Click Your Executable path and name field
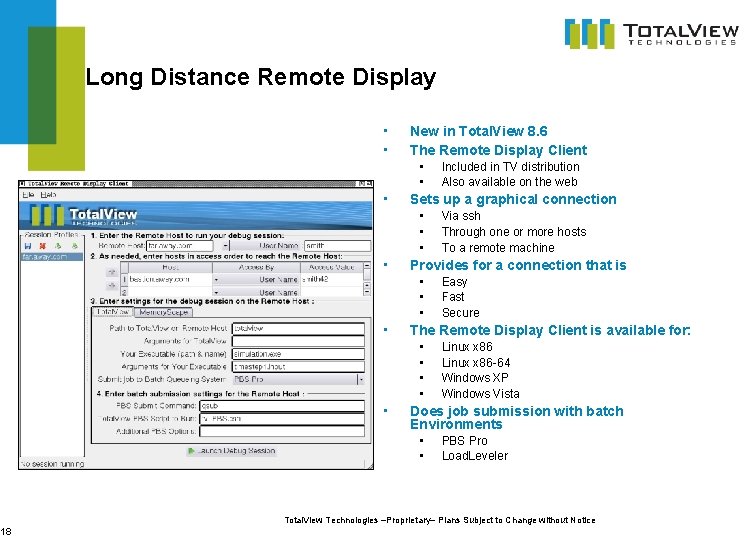The width and height of the screenshot is (756, 540). click(x=298, y=354)
